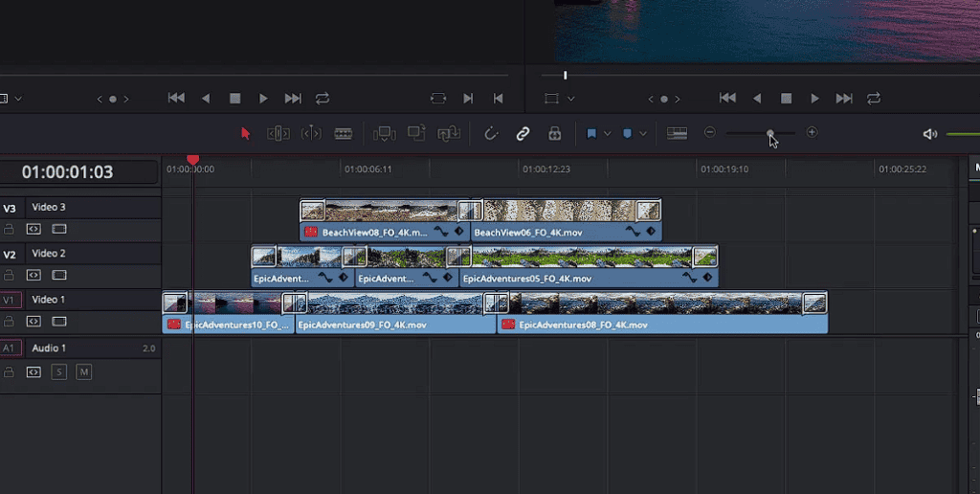The image size is (980, 494).
Task: Toggle loop playback in timeline viewer
Action: (874, 99)
